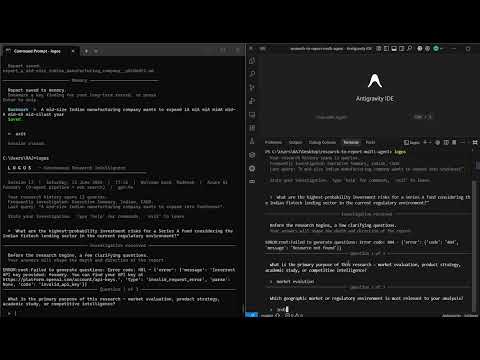Toggle the right sidebar layout icon in title bar

click(x=402, y=49)
